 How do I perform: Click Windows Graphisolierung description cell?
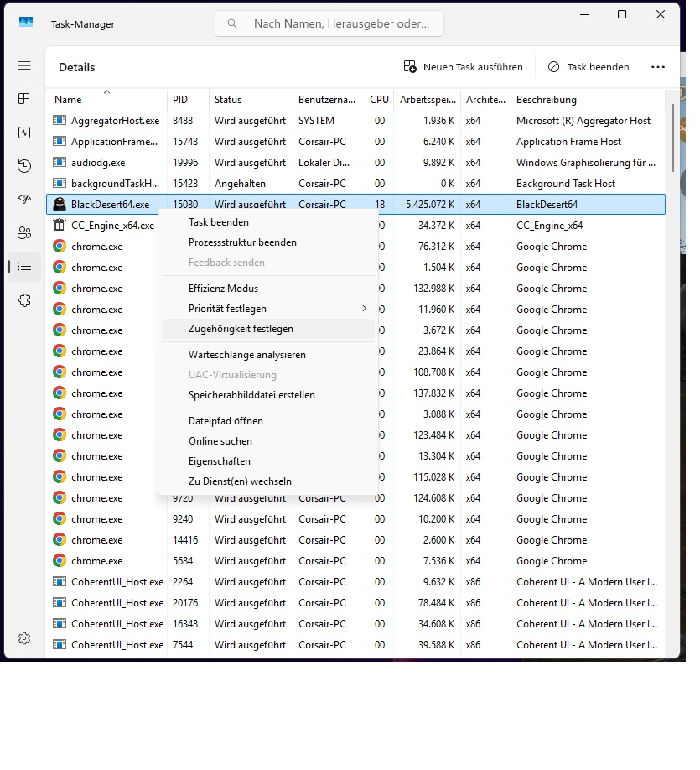coord(586,163)
